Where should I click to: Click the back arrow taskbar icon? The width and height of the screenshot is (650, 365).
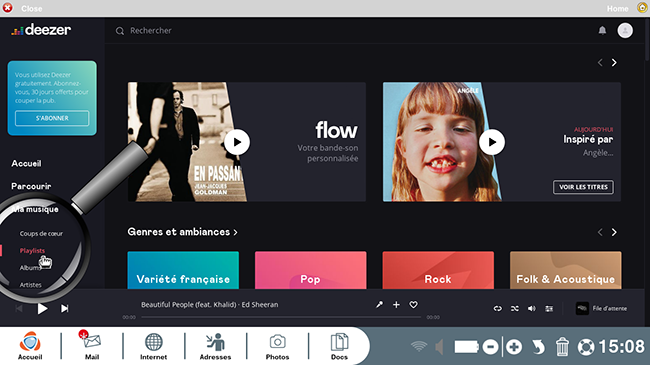pyautogui.click(x=538, y=347)
